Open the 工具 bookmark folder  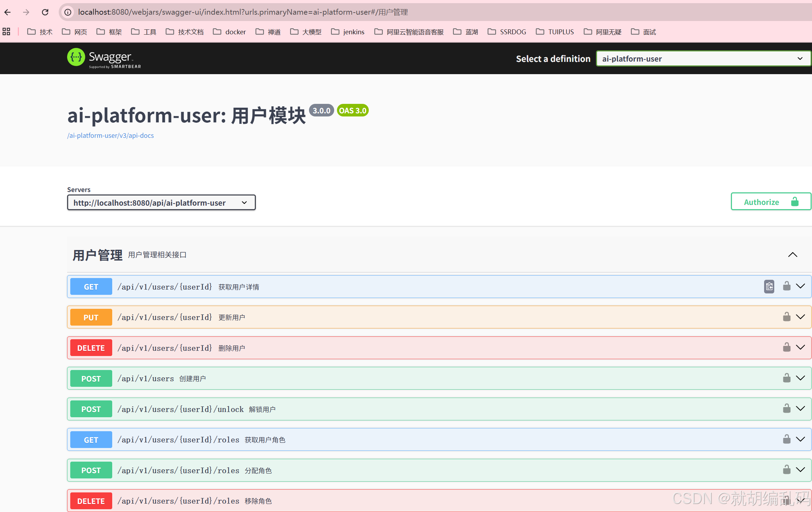(144, 32)
